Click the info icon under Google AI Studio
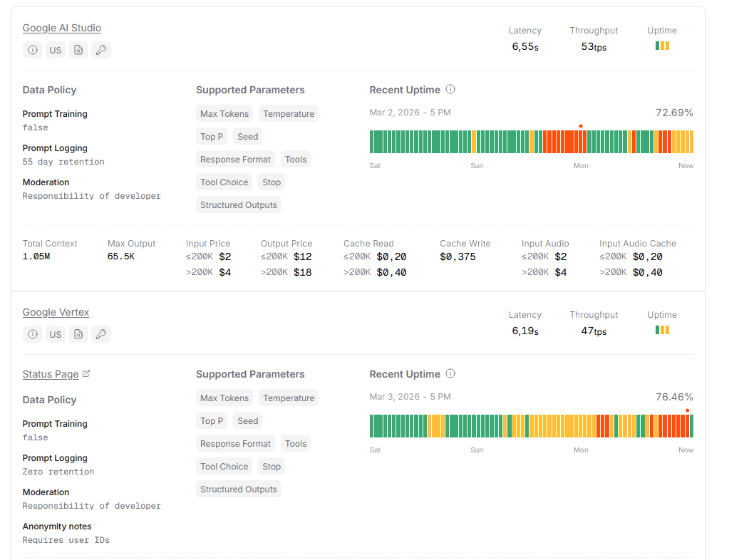Viewport: 744px width, 560px height. (x=32, y=50)
